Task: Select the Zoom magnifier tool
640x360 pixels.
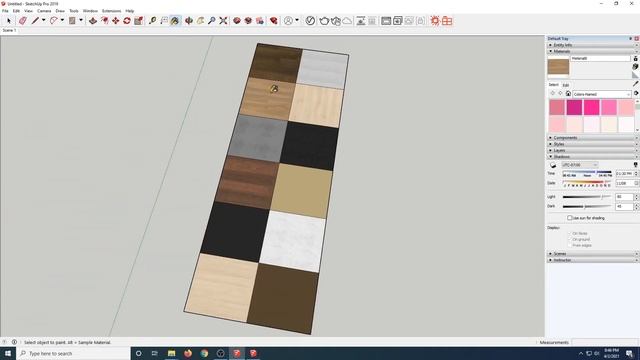Action: click(211, 20)
